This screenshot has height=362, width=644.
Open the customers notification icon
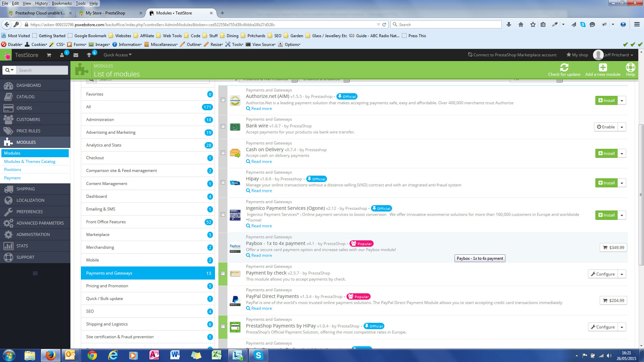click(62, 55)
